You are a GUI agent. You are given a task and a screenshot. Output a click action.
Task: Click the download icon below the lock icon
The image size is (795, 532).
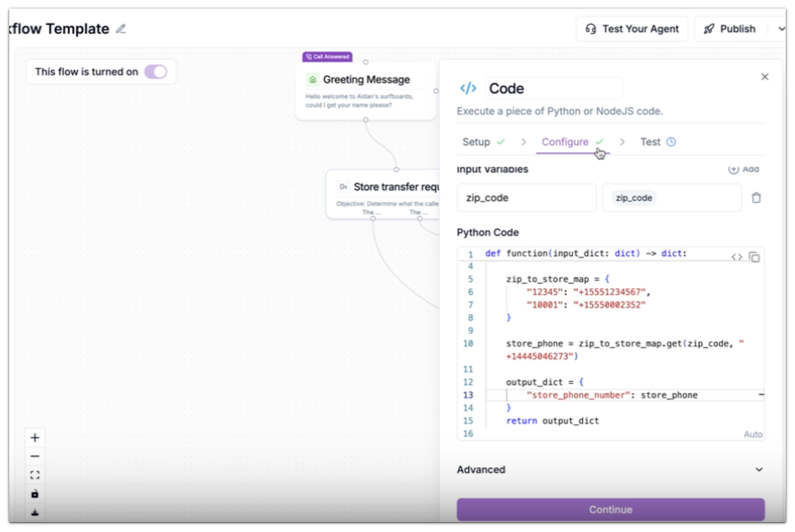coord(35,512)
